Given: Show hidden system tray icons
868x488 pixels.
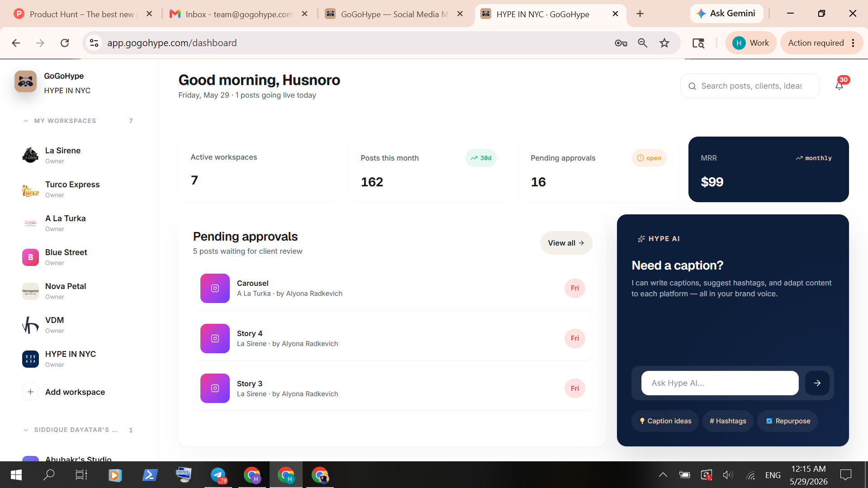Looking at the screenshot, I should [x=663, y=475].
